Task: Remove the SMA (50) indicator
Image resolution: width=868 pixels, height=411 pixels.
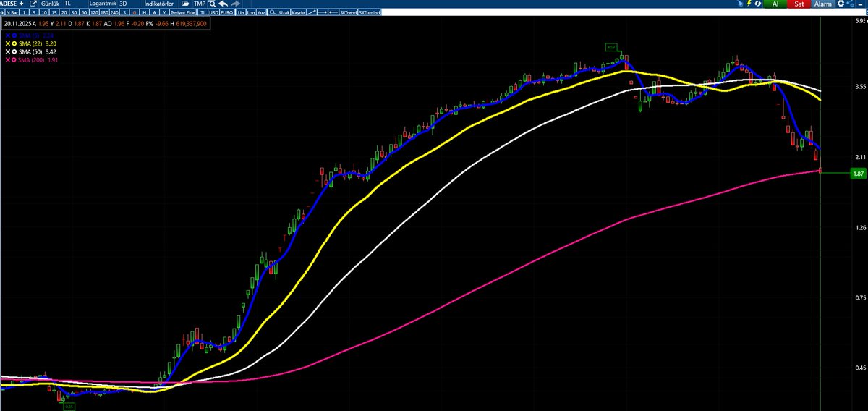Action: coord(8,51)
